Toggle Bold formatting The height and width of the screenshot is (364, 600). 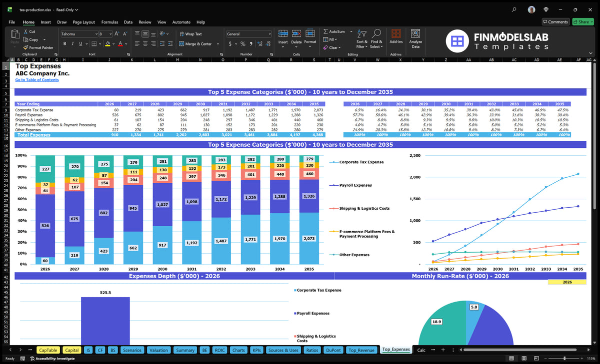(x=64, y=44)
